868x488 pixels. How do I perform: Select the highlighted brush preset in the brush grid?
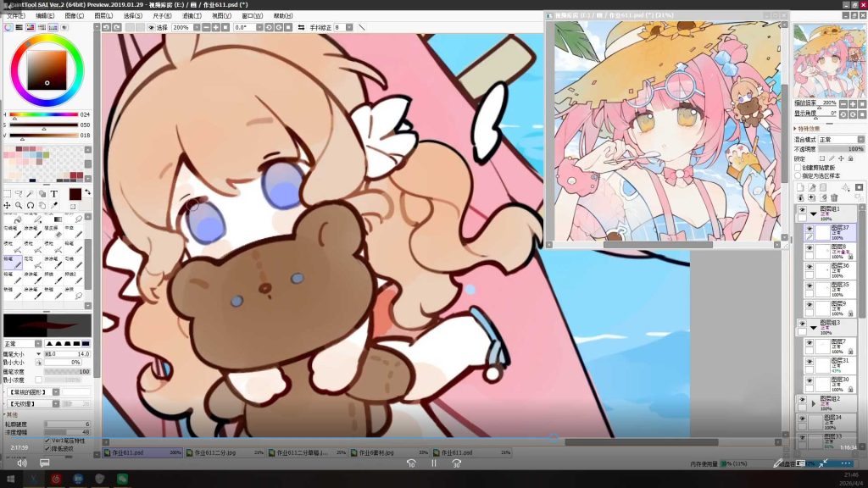click(x=12, y=262)
